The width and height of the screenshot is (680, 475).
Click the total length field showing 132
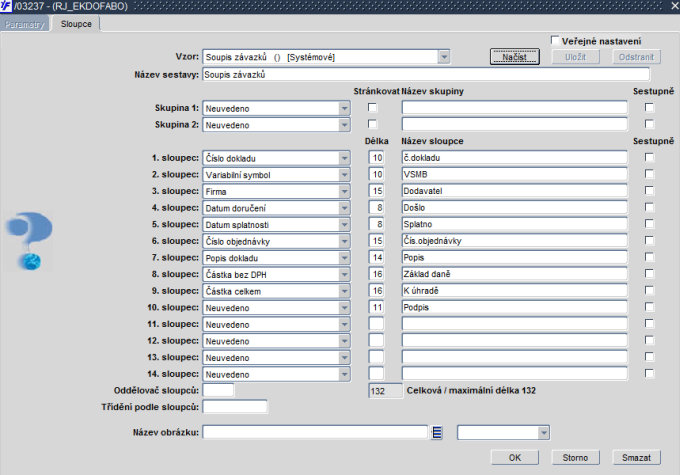coord(385,391)
